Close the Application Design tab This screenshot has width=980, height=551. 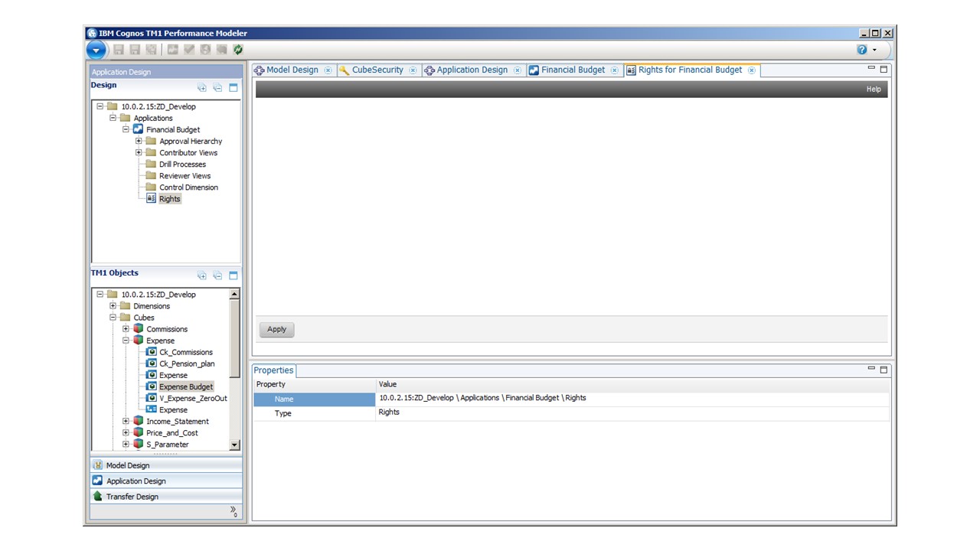(518, 70)
